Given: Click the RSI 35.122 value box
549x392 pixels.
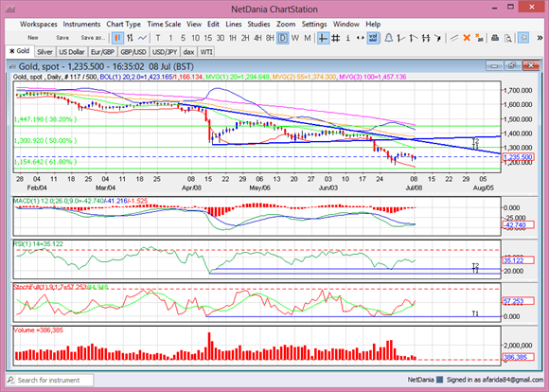Looking at the screenshot, I should coord(518,260).
